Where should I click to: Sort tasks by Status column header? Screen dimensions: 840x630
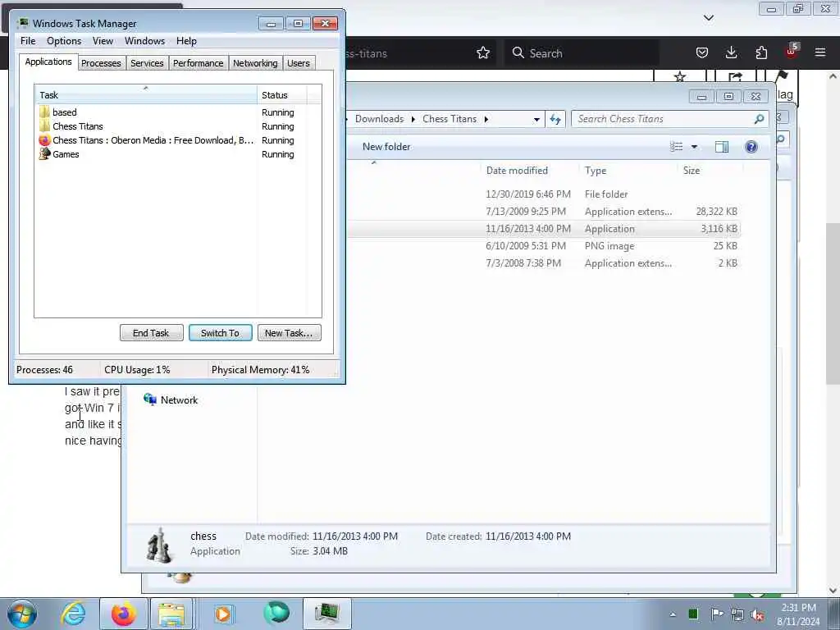282,95
